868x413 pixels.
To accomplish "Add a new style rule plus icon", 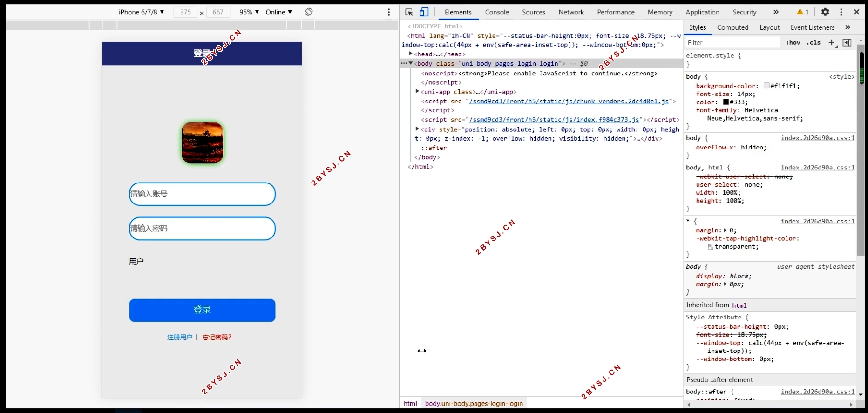I will 832,42.
